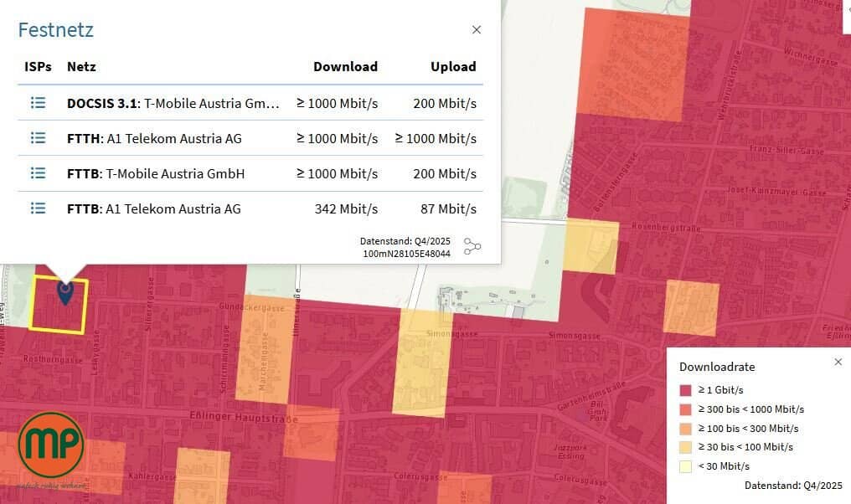Click the ≥ 1000 Mbit/s upload value for FTTH
The width and height of the screenshot is (851, 504).
pos(436,138)
